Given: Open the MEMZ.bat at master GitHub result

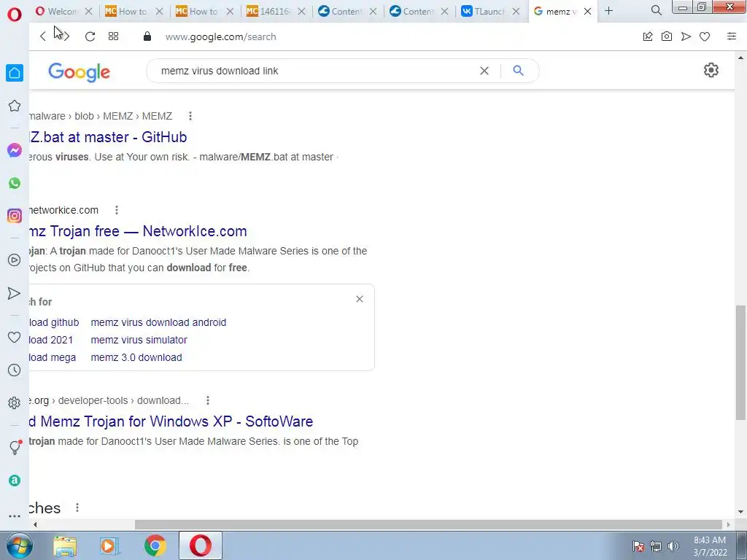Looking at the screenshot, I should pos(108,137).
